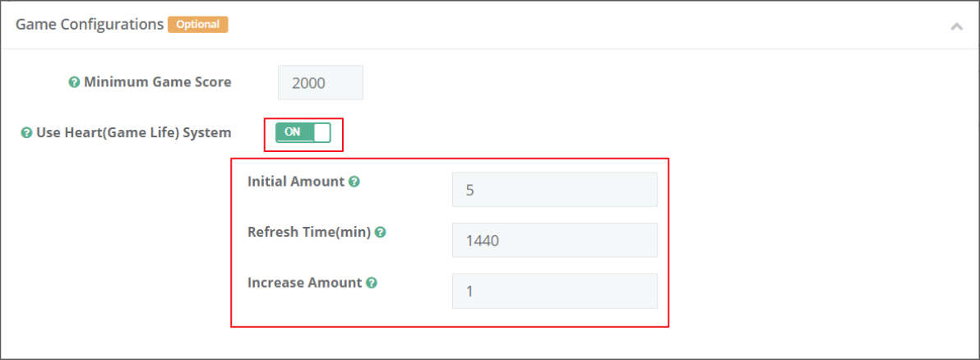Click the Game Configurations header title
This screenshot has height=360, width=980.
(x=90, y=25)
